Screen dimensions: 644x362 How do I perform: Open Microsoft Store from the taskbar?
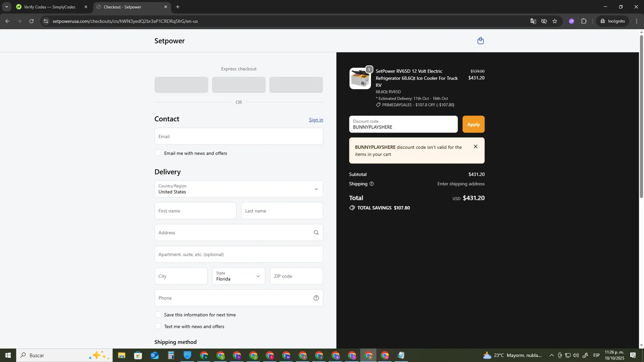(x=138, y=355)
